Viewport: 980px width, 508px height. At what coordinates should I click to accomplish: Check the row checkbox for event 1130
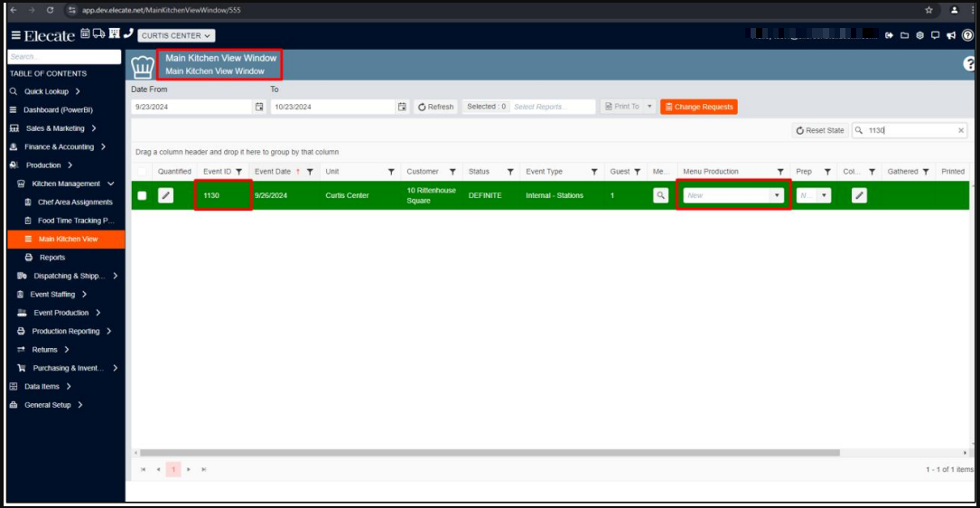pyautogui.click(x=142, y=195)
